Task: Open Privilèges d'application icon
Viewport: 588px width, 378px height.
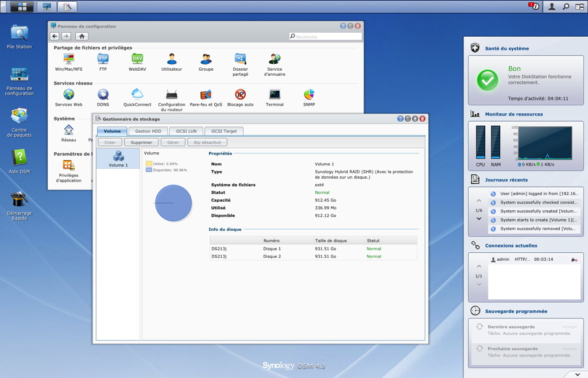Action: (69, 171)
